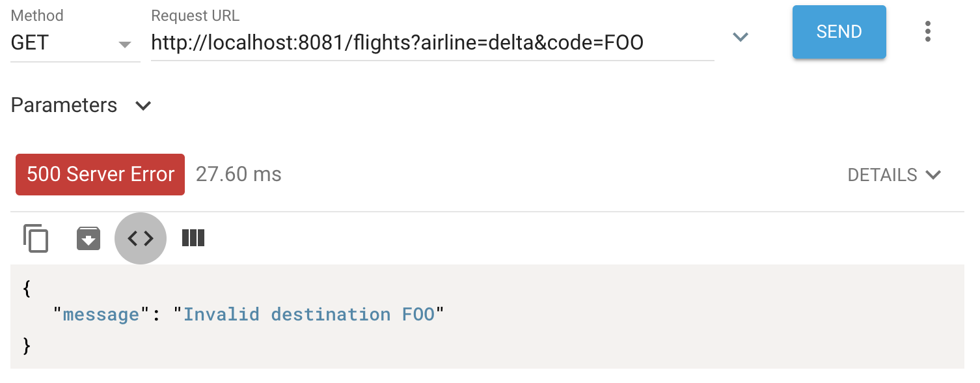The image size is (980, 383).
Task: Select the "message" key in JSON response
Action: (101, 315)
